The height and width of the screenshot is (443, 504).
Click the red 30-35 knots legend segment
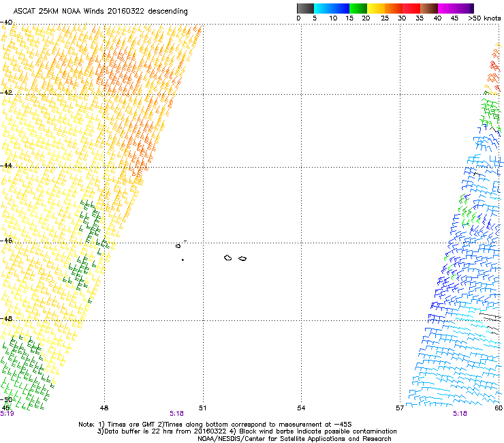point(411,8)
